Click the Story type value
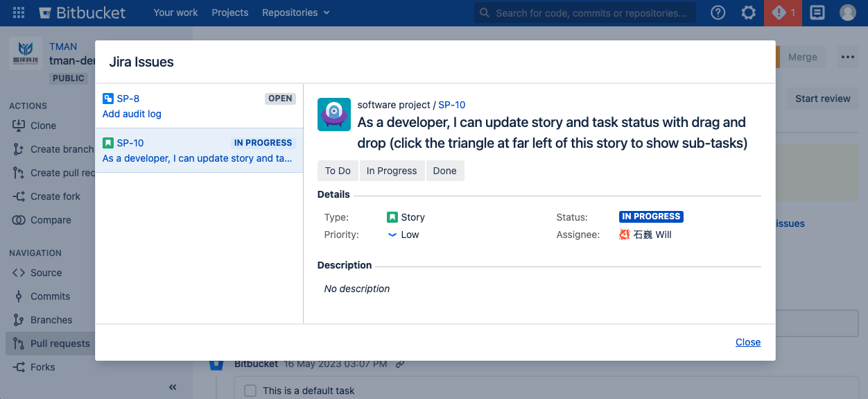Image resolution: width=868 pixels, height=399 pixels. coord(406,217)
